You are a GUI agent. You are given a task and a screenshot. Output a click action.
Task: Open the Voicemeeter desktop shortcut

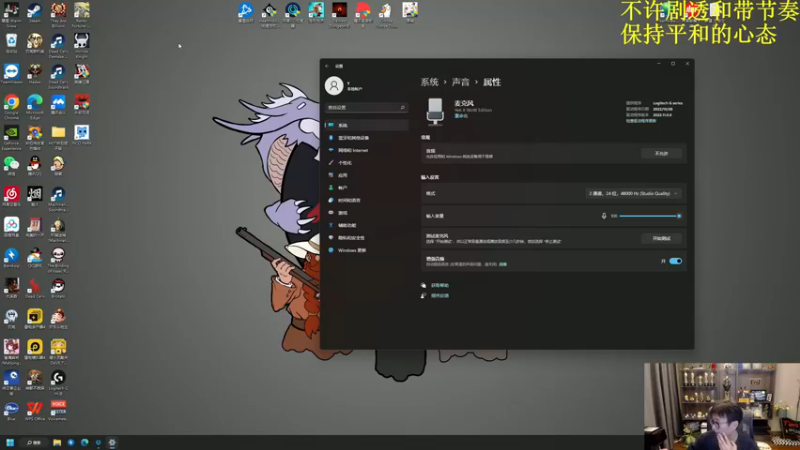click(x=58, y=411)
